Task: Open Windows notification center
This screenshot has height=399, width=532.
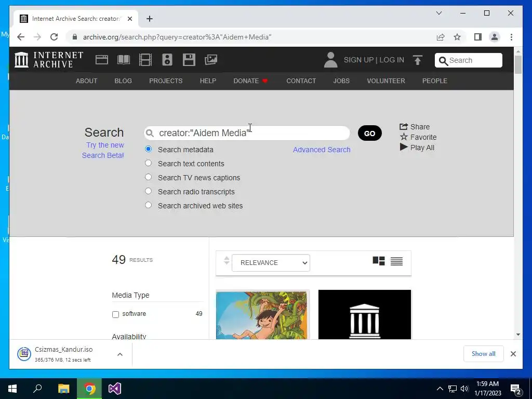Action: click(x=516, y=389)
